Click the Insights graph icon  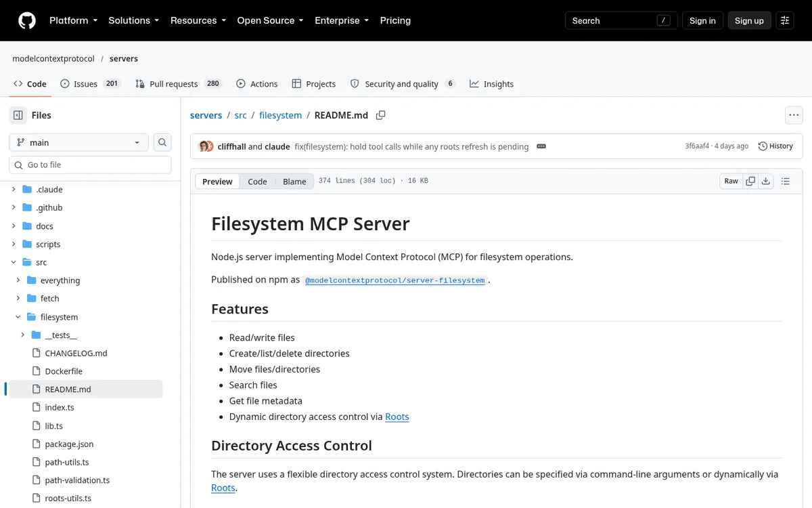click(474, 84)
